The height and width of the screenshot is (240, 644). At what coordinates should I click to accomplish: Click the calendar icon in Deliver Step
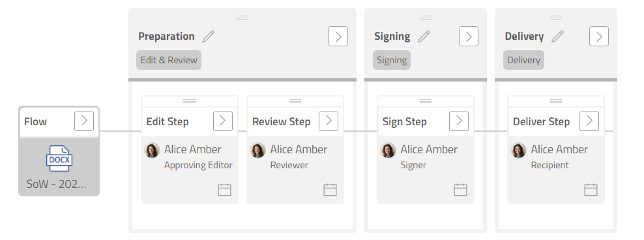(x=591, y=189)
